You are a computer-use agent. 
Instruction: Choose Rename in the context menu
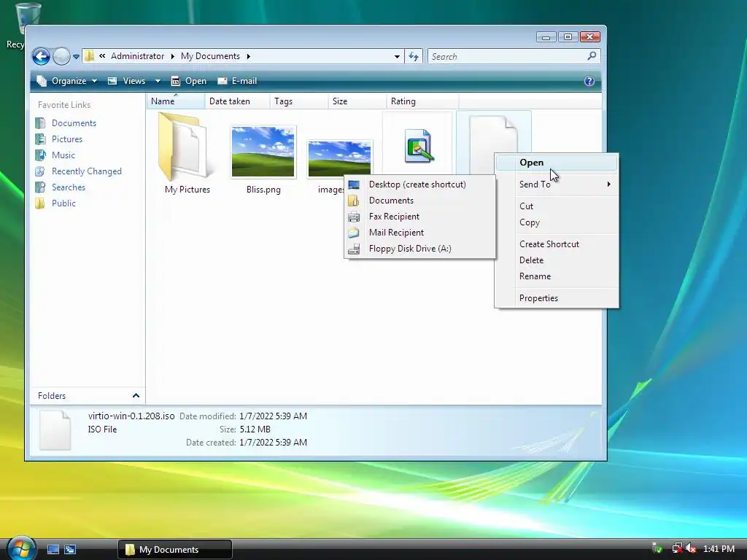pyautogui.click(x=557, y=276)
